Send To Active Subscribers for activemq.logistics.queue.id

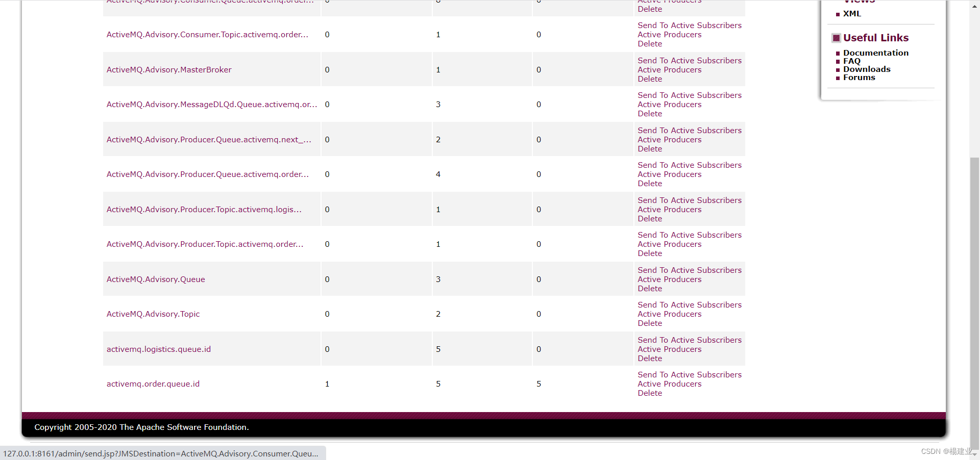690,340
